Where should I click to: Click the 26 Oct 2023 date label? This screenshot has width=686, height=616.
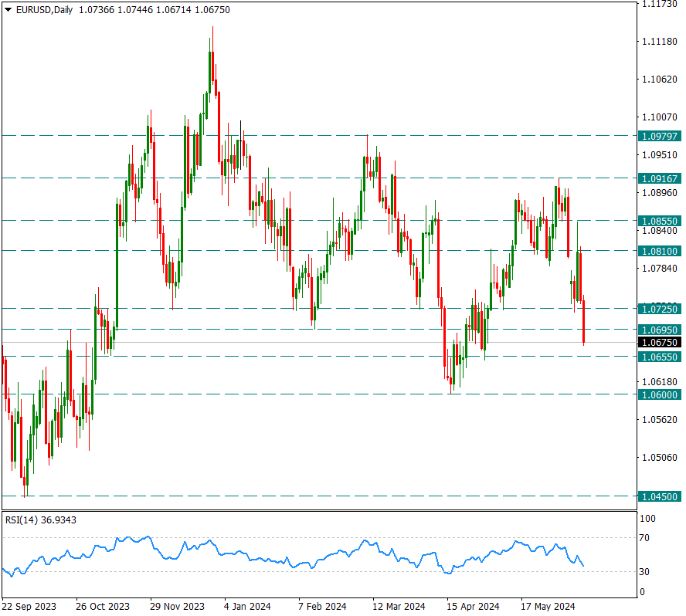(103, 607)
